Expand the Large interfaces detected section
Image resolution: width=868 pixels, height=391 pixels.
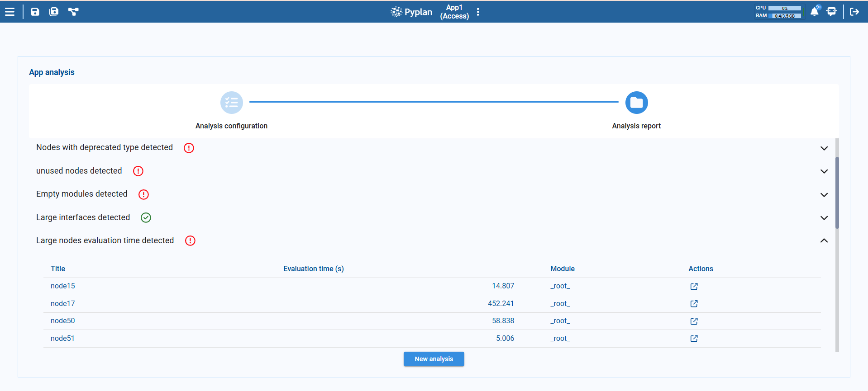(824, 218)
